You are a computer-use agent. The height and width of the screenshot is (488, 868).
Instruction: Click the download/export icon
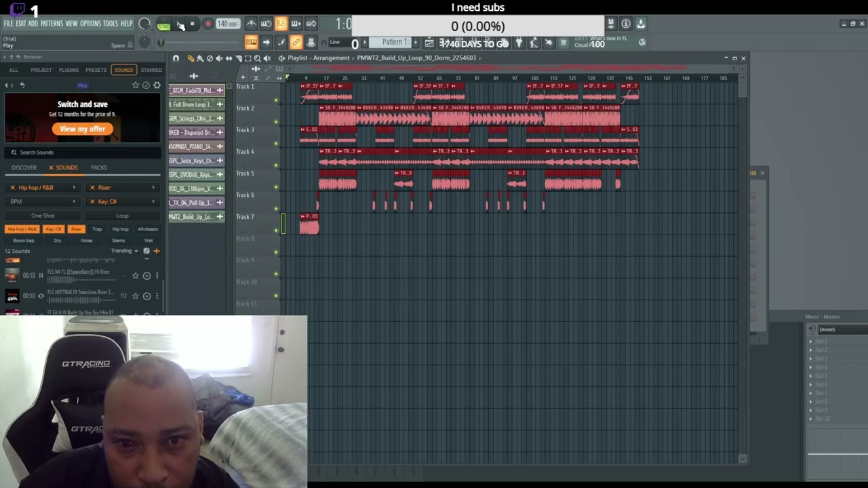point(640,24)
